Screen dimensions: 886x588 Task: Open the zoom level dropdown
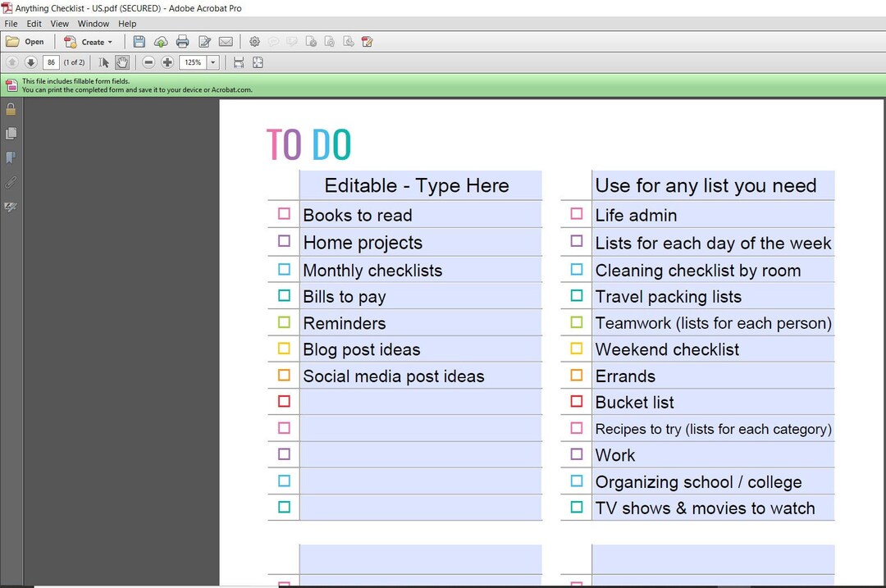pyautogui.click(x=212, y=62)
